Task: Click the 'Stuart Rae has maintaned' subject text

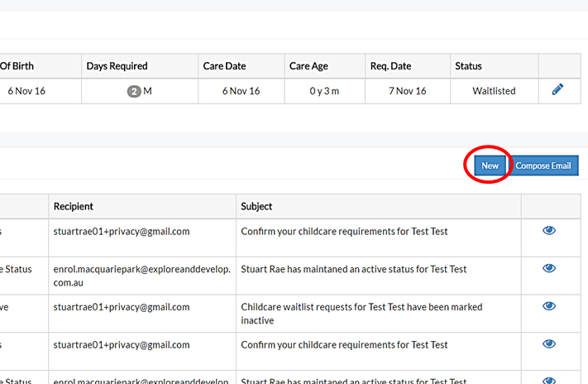Action: [x=353, y=269]
